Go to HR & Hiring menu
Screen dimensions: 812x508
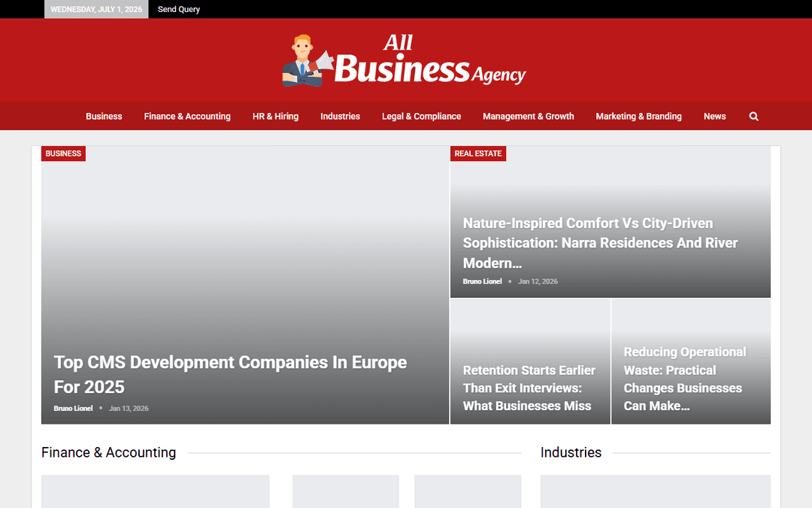[x=275, y=117]
